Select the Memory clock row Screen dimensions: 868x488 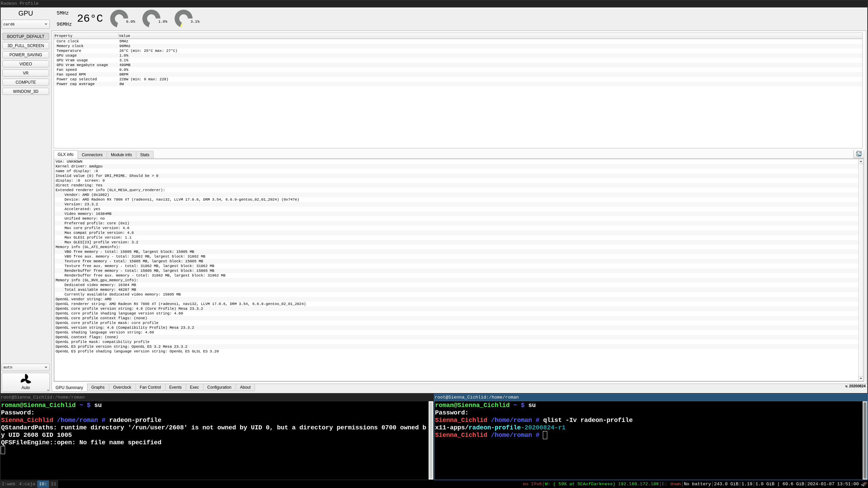(x=458, y=46)
